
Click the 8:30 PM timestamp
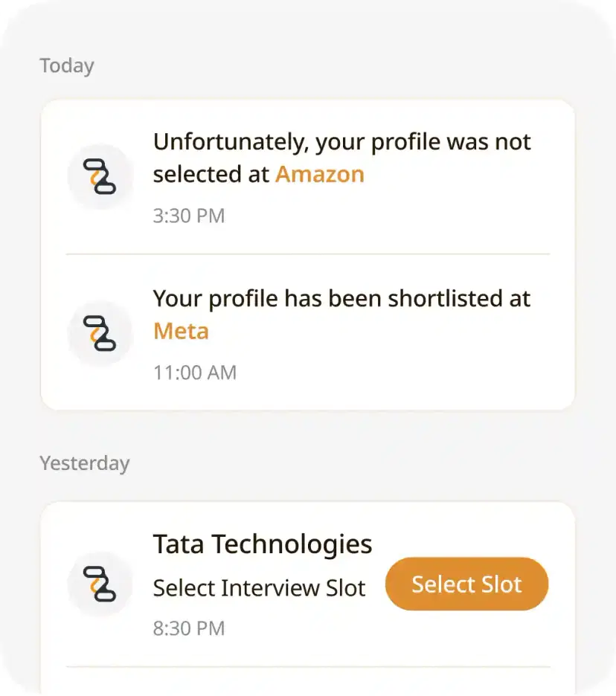pyautogui.click(x=189, y=628)
